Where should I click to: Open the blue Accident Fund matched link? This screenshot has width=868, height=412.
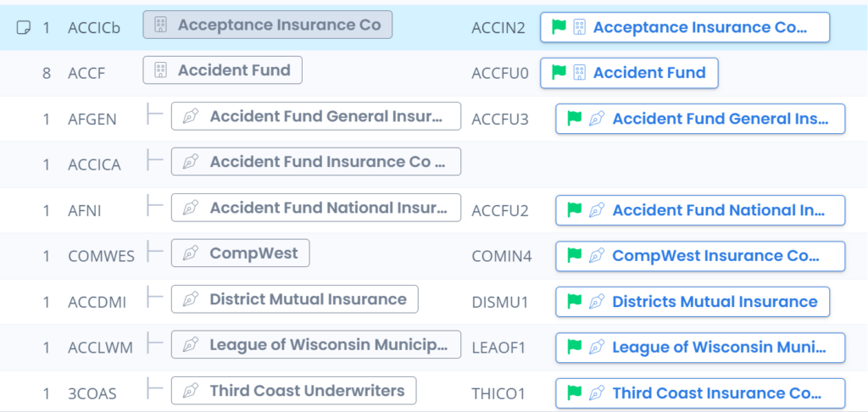click(x=649, y=73)
